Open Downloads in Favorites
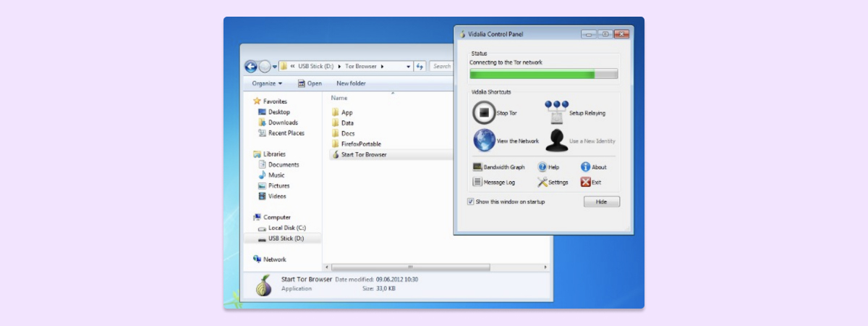The height and width of the screenshot is (326, 868). (x=278, y=122)
